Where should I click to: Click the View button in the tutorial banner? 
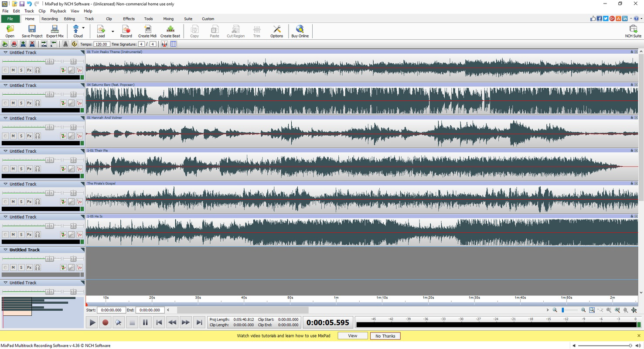353,336
